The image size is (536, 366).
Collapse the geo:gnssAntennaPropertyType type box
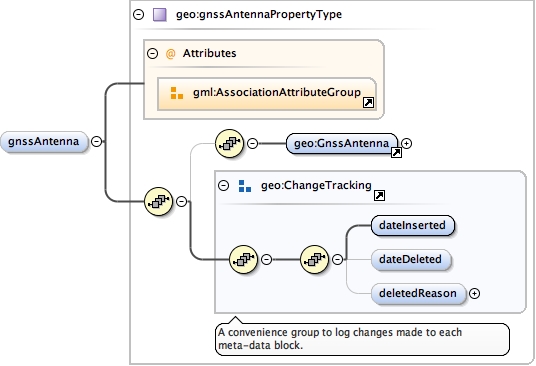[x=138, y=14]
